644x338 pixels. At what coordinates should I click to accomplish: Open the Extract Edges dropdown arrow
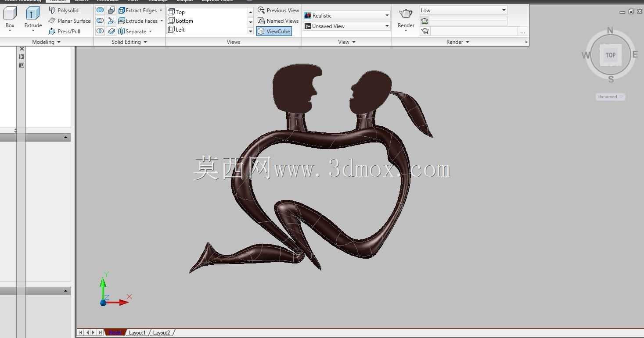click(161, 10)
